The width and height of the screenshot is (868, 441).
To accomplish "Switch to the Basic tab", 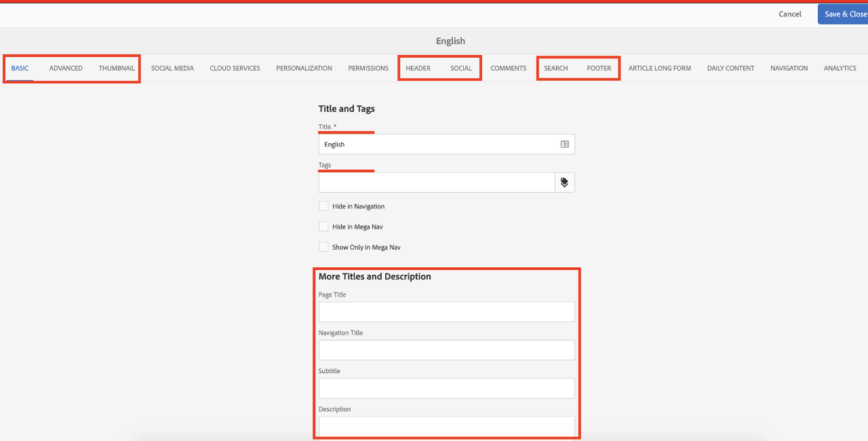I will tap(20, 69).
